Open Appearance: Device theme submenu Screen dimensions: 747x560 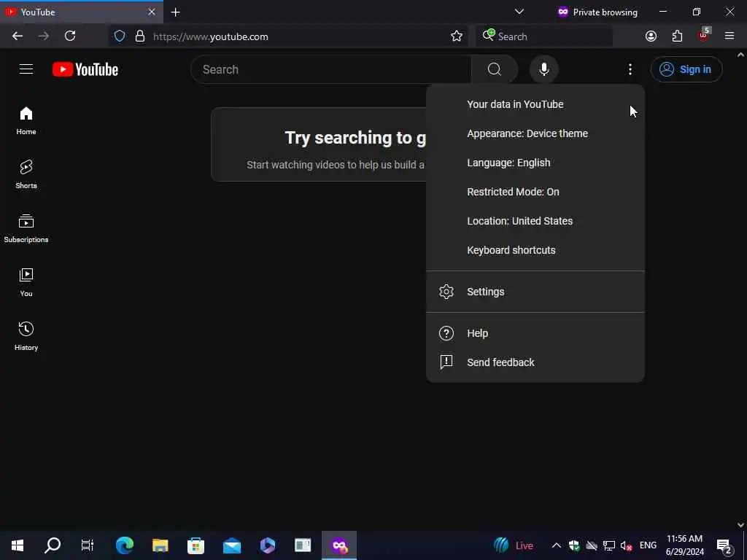(535, 133)
